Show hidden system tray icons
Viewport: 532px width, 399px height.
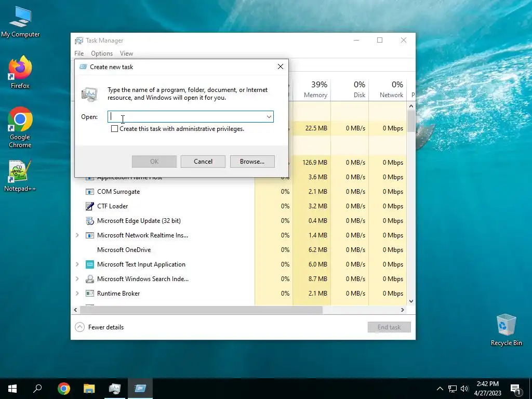point(440,389)
